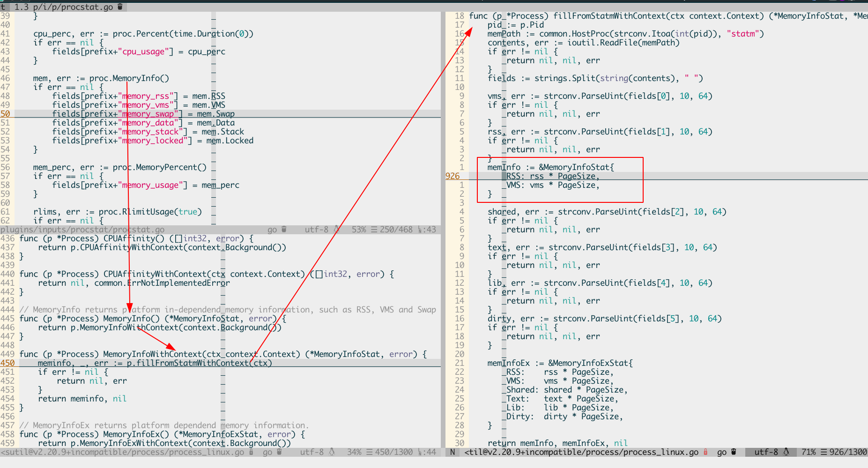Screen dimensions: 868x468
Task: Click the 926/1300 line position
Action: (x=848, y=452)
